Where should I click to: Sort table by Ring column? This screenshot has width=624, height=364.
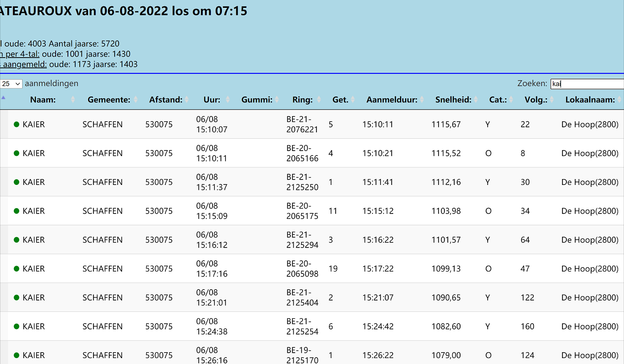[302, 100]
